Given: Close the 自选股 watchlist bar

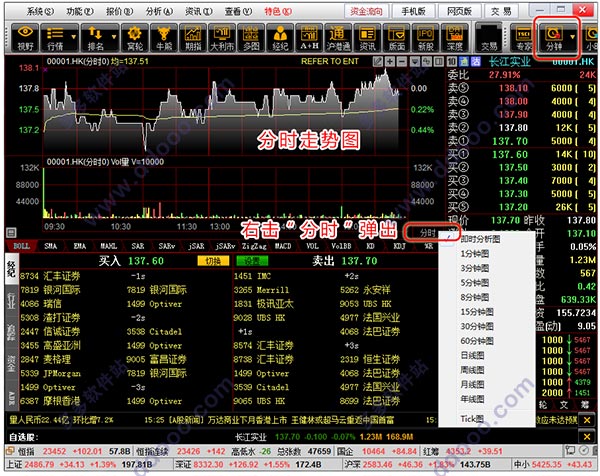Looking at the screenshot, I should tap(587, 437).
